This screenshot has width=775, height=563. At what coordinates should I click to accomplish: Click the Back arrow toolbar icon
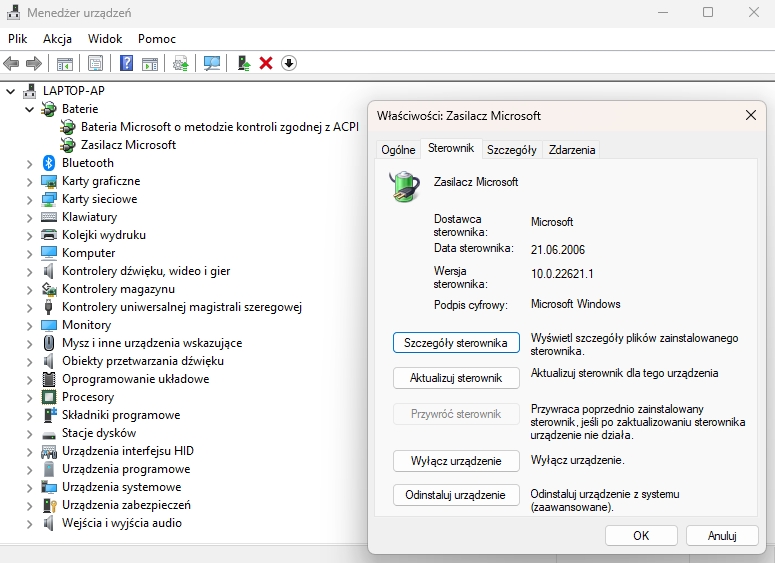pyautogui.click(x=11, y=63)
